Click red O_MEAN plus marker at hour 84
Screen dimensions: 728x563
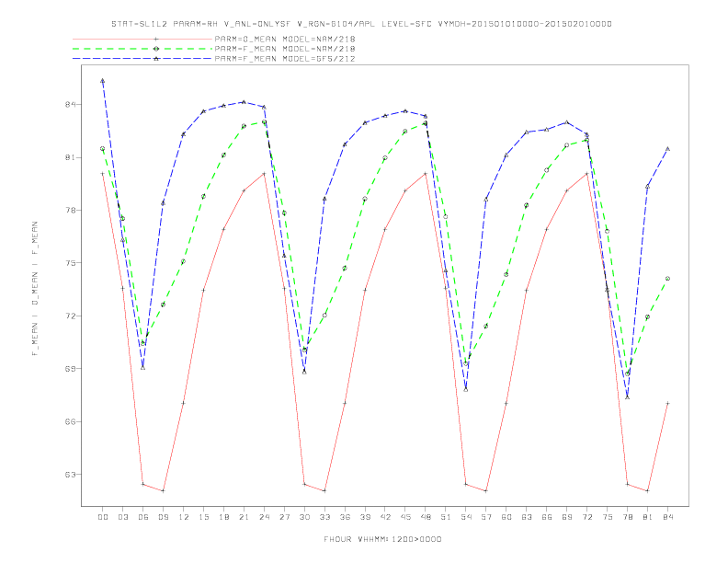coord(667,403)
